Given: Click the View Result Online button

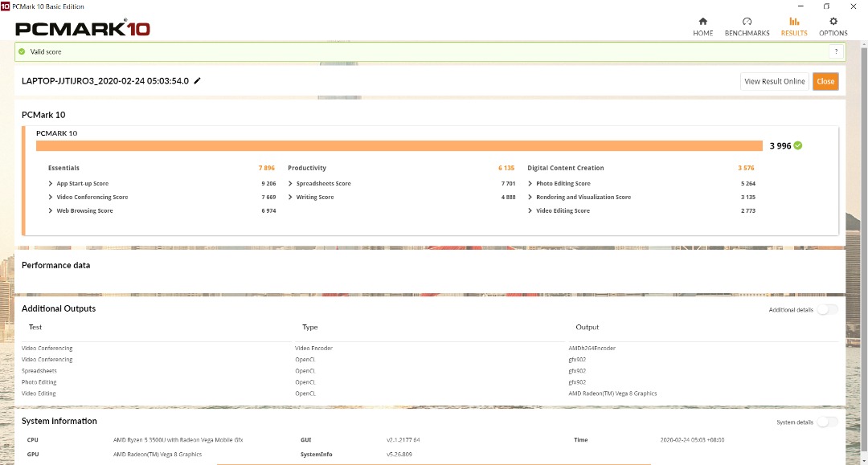Looking at the screenshot, I should 775,81.
